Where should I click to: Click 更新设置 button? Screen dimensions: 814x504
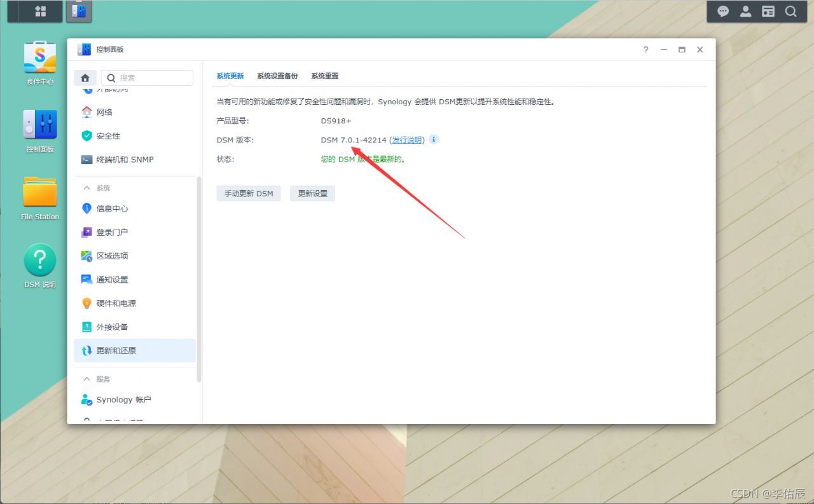(x=312, y=193)
